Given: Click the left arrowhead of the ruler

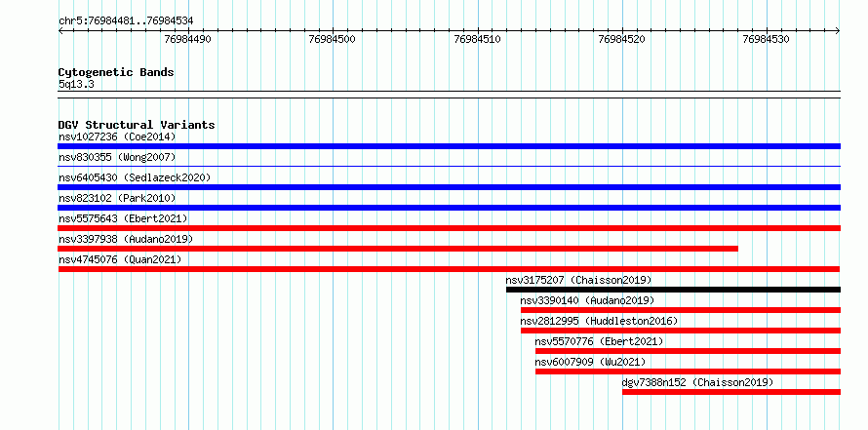Looking at the screenshot, I should [60, 31].
